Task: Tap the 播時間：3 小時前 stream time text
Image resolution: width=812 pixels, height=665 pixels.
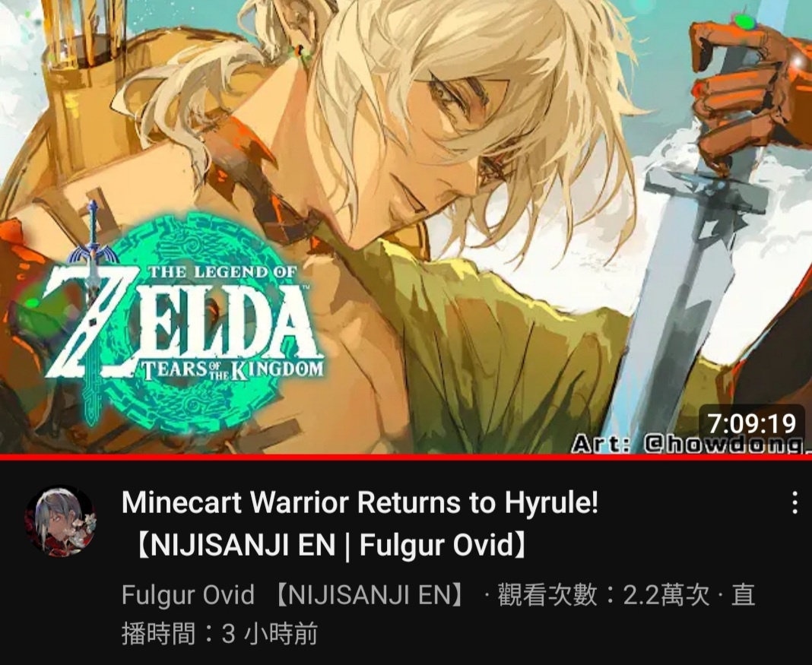Action: pos(220,633)
